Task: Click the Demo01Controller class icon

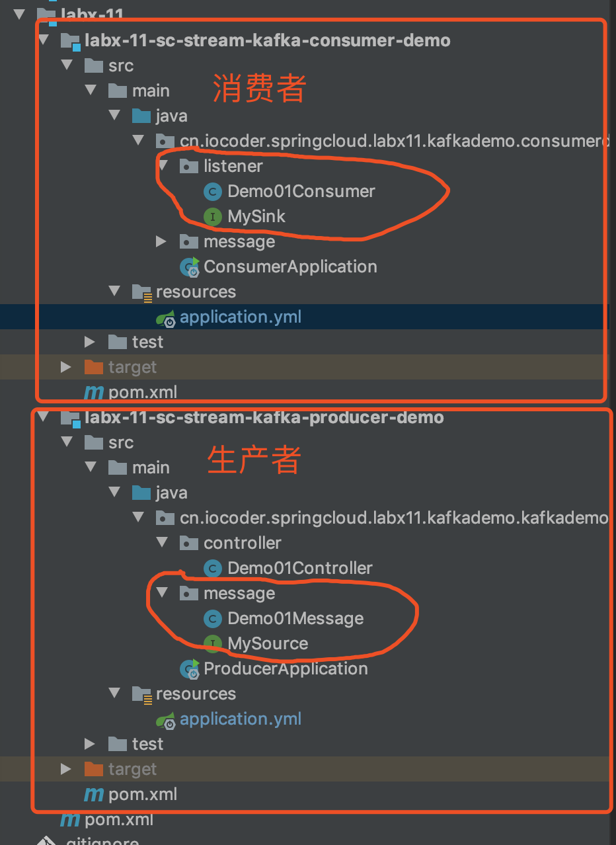Action: tap(212, 569)
